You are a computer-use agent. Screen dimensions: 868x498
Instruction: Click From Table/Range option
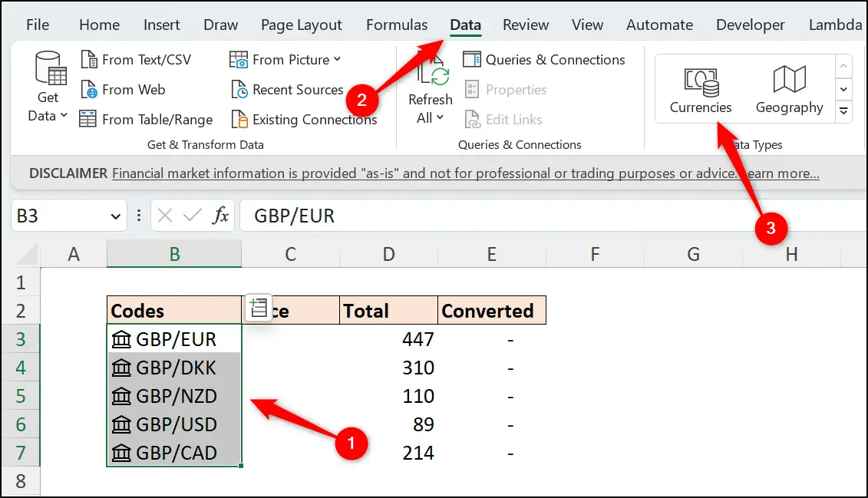[146, 120]
